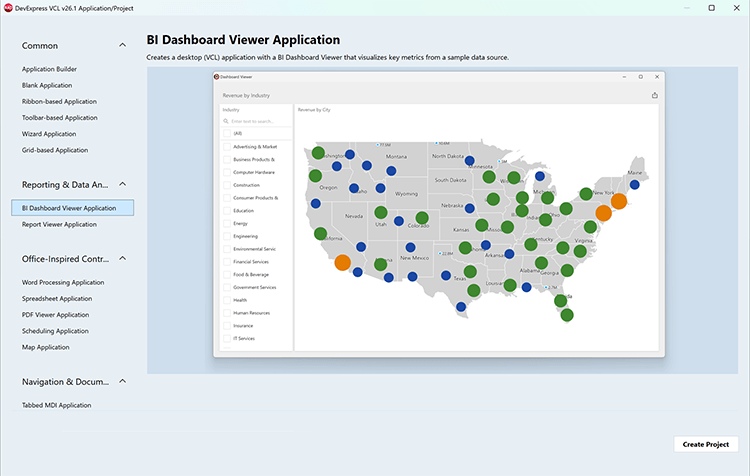Click the Create Project button
This screenshot has height=476, width=750.
[706, 444]
